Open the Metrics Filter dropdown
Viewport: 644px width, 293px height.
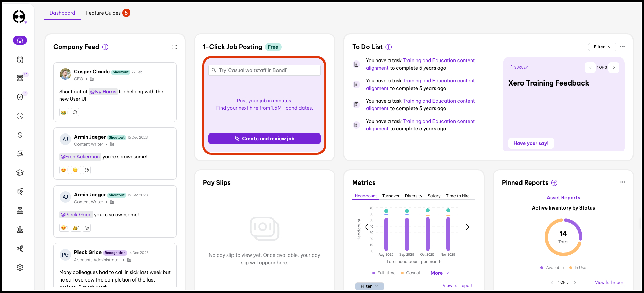(369, 286)
